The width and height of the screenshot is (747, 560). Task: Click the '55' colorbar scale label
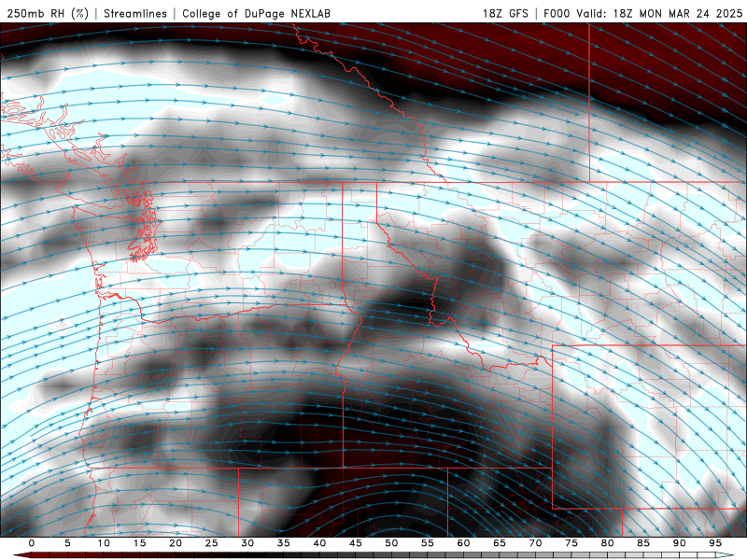click(x=428, y=543)
